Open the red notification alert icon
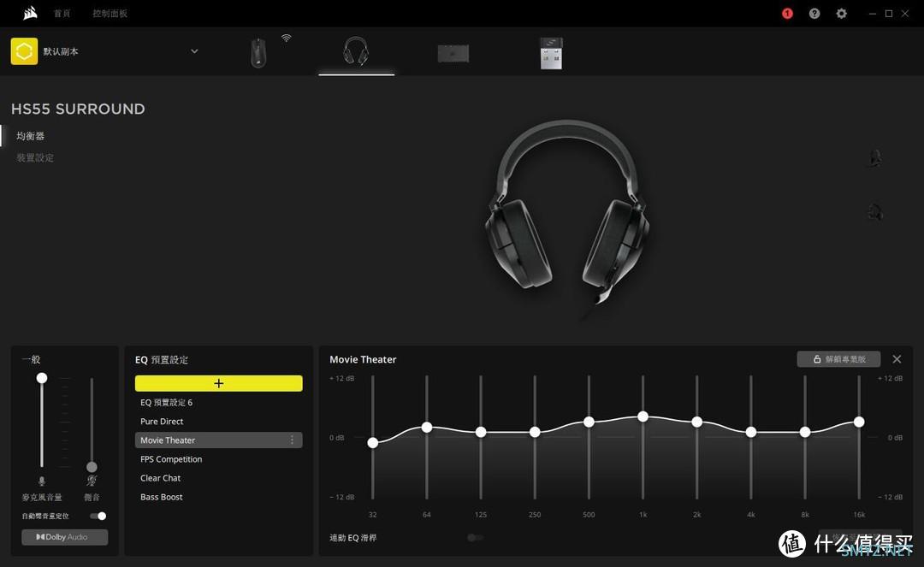 pos(787,14)
